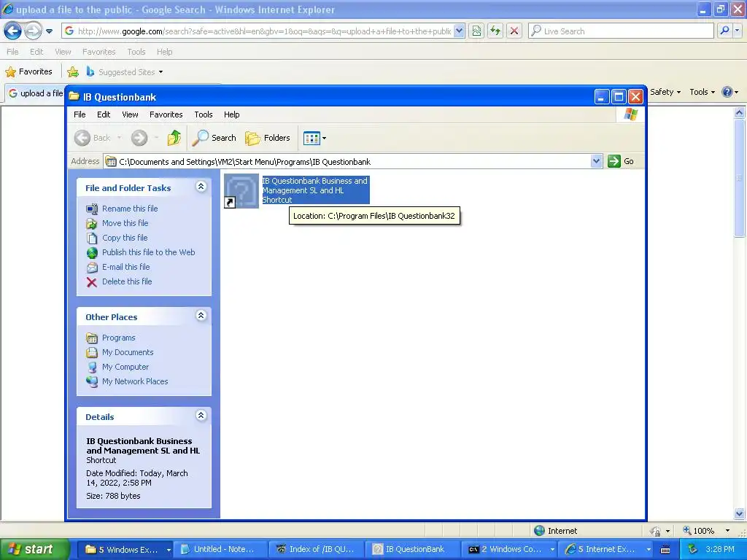Open the Tools dropdown in Internet Explorer command bar

703,92
